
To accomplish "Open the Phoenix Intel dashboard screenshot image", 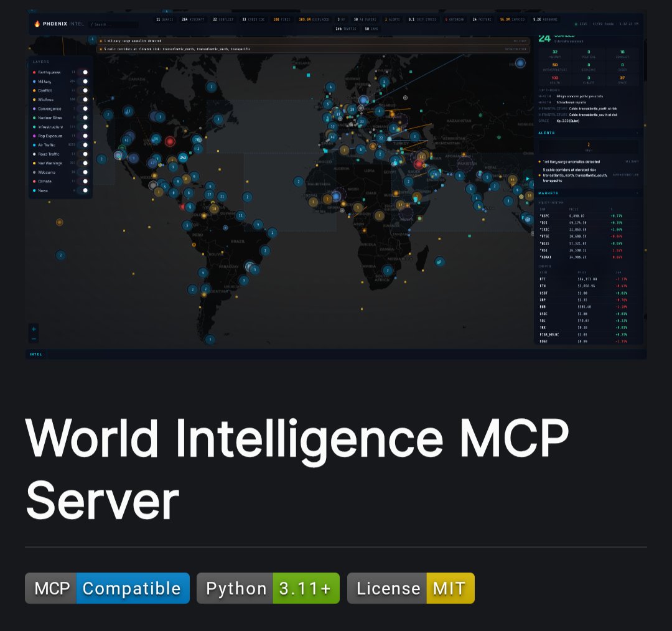I will pyautogui.click(x=336, y=184).
